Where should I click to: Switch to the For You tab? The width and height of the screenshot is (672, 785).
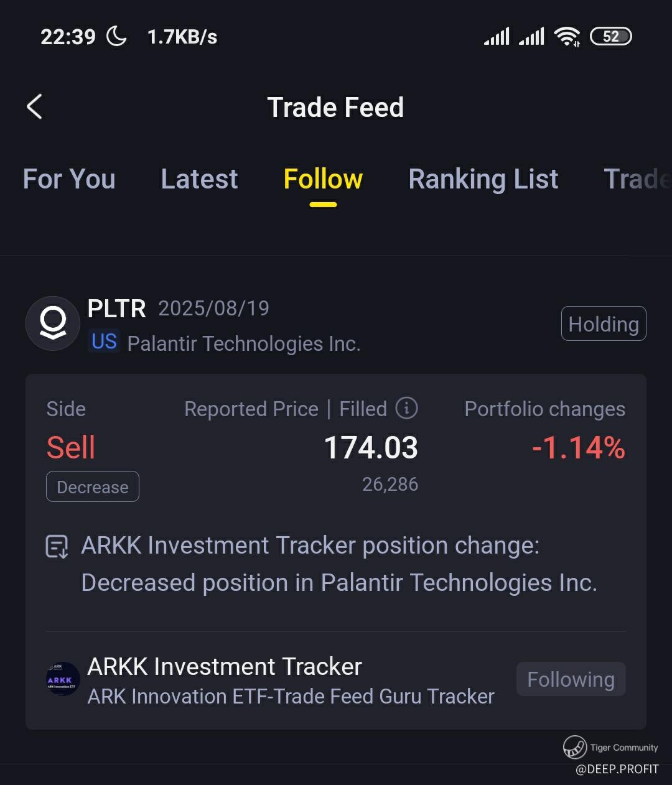pos(69,179)
